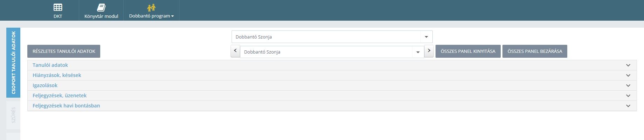Open the Könyvtár modul book icon

click(x=101, y=7)
